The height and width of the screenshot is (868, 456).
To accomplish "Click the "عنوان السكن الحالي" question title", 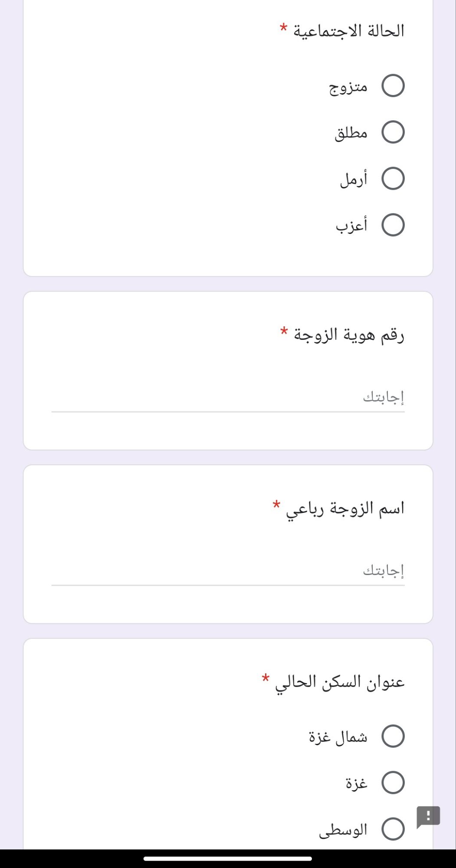I will click(340, 682).
